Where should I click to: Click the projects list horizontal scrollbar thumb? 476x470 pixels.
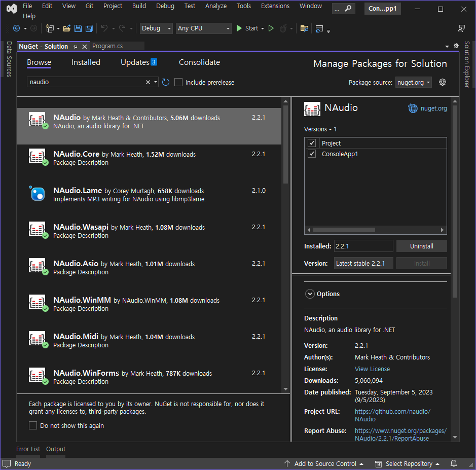tap(344, 230)
